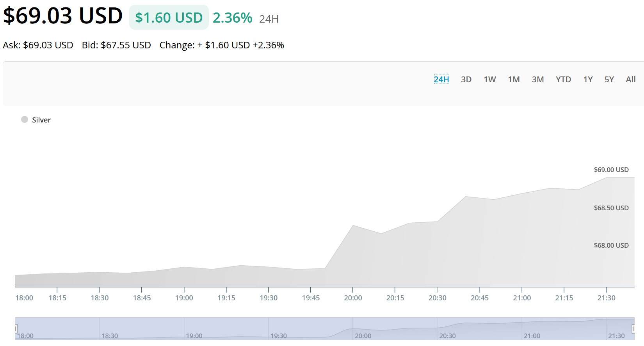
Task: Open the 5Y range tab
Action: [609, 80]
